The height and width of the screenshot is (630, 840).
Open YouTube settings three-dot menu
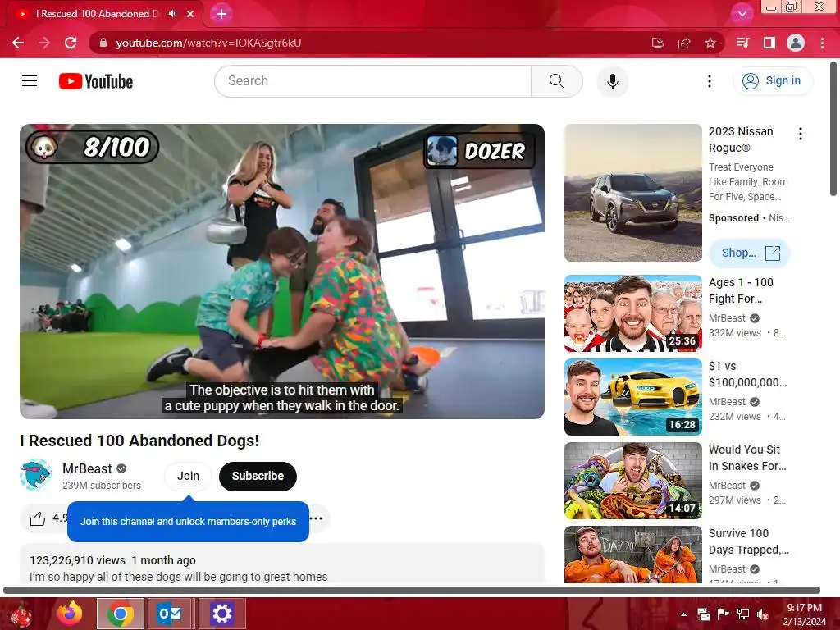[710, 81]
